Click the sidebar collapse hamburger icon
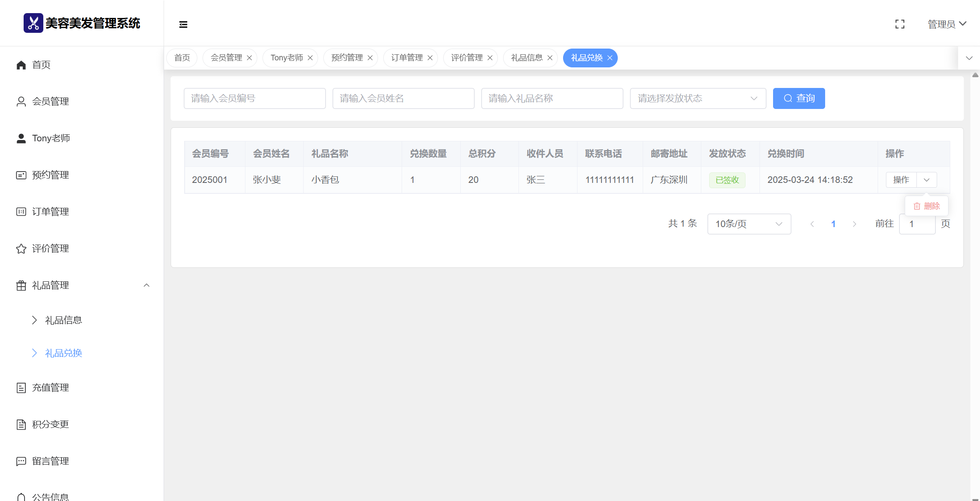Screen dimensions: 980x501 pyautogui.click(x=183, y=25)
